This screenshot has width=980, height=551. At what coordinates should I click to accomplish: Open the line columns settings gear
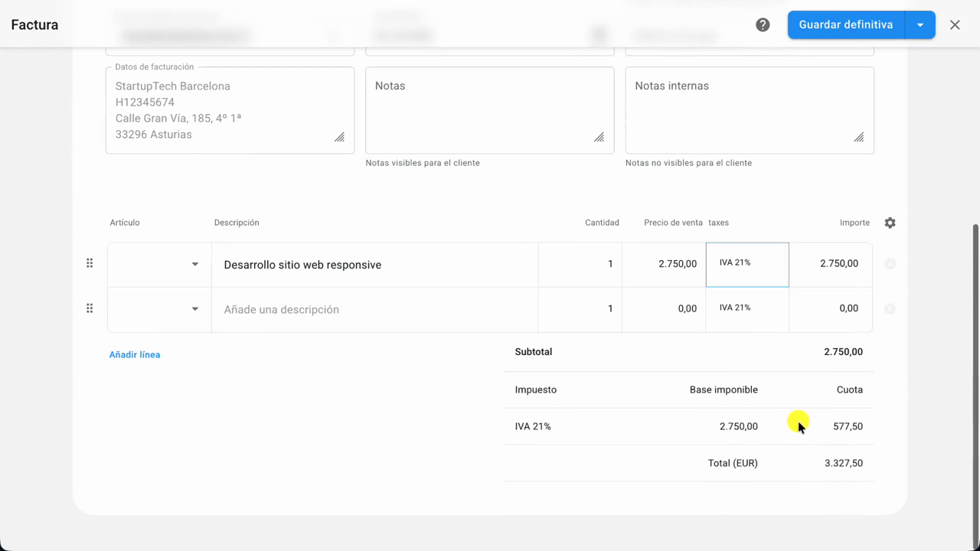click(x=890, y=223)
